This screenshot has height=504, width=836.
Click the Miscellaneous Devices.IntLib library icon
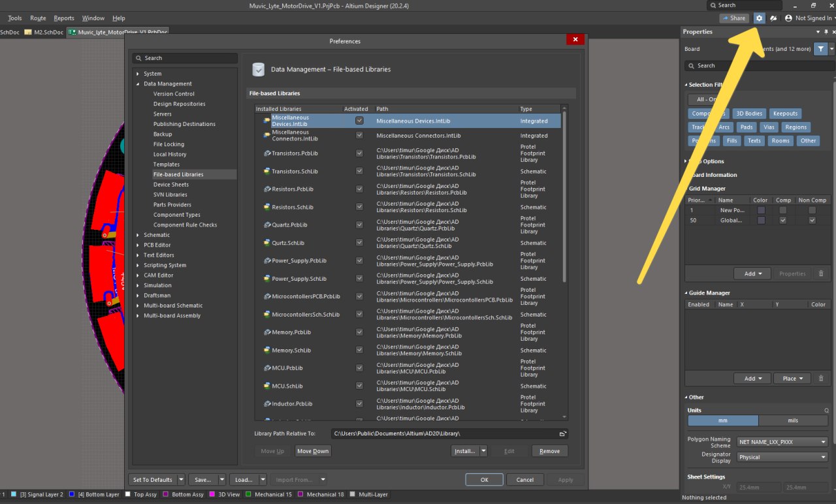(266, 121)
